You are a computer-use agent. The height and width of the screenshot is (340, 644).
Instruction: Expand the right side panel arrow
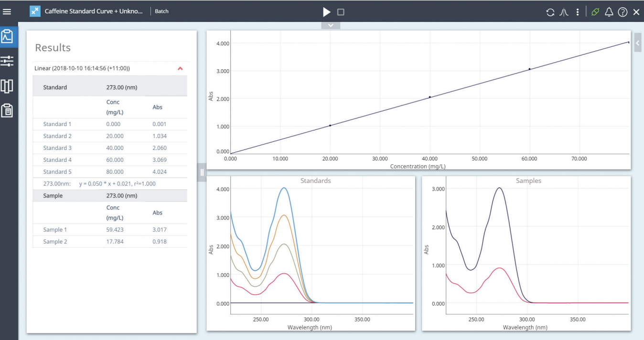pos(638,42)
